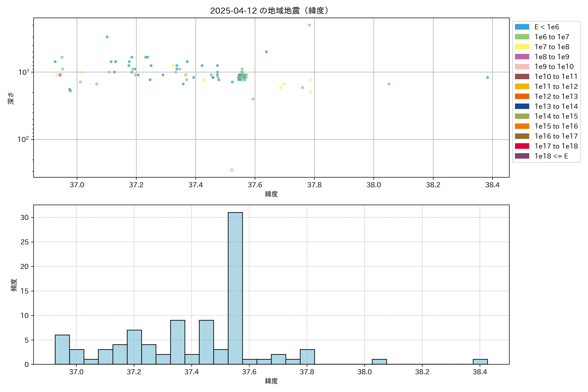
Task: Click the yellow 1e7 to 1e8 swatch
Action: point(522,47)
